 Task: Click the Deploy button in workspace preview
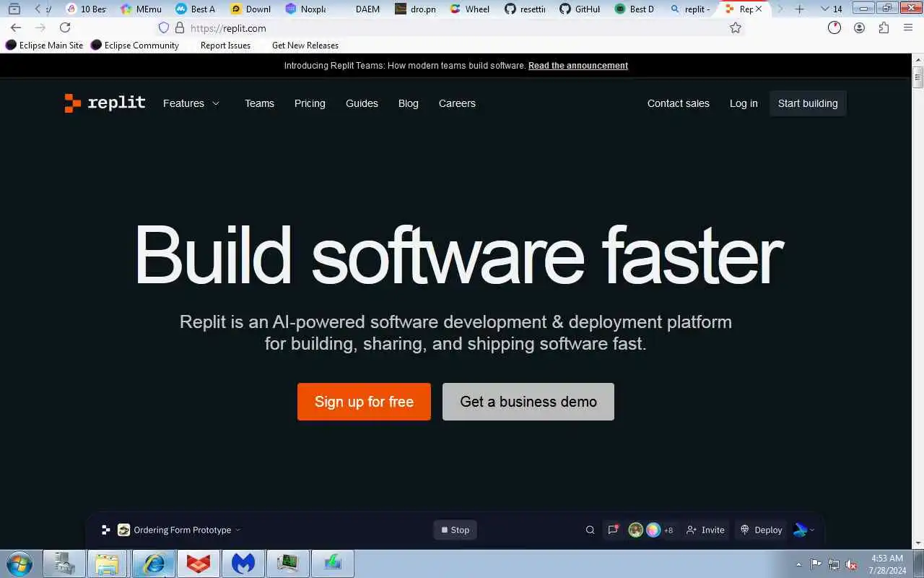[x=762, y=530]
